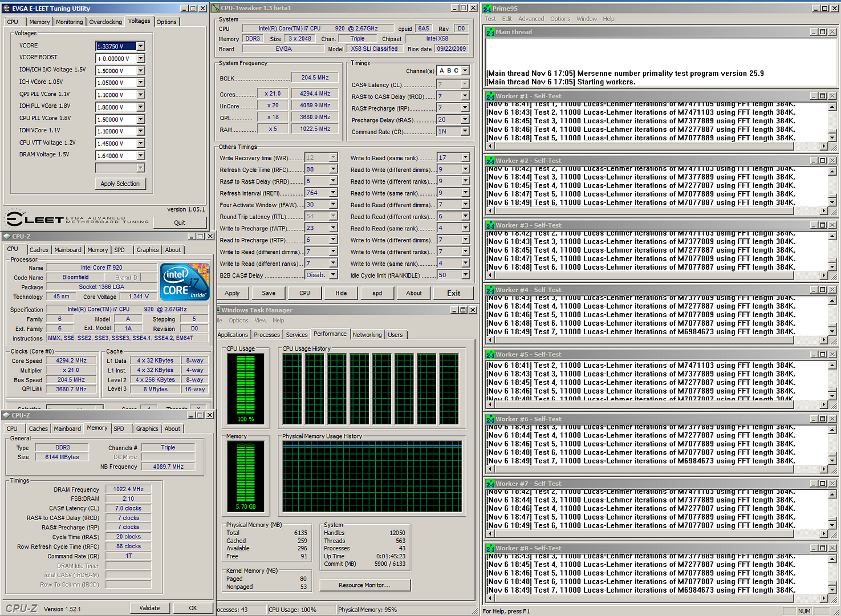Image resolution: width=841 pixels, height=616 pixels.
Task: Open the DRAM Voltage 1.5V dropdown
Action: click(x=141, y=155)
